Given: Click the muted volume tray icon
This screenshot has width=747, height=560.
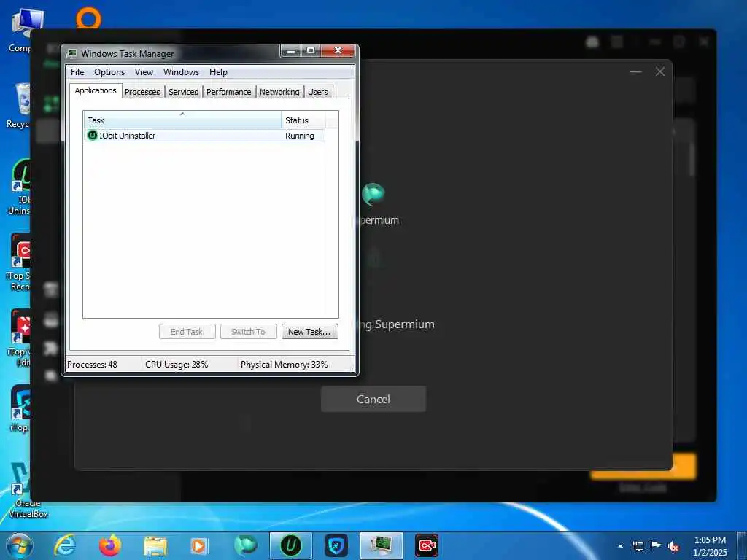Looking at the screenshot, I should [x=673, y=546].
